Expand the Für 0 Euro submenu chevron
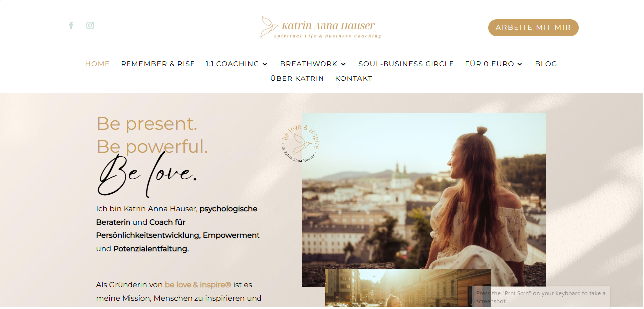Image resolution: width=644 pixels, height=309 pixels. click(520, 64)
